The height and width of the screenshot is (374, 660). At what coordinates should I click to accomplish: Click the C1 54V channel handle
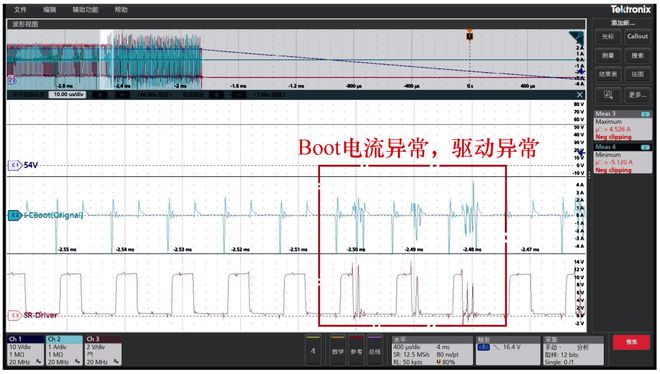coord(15,165)
